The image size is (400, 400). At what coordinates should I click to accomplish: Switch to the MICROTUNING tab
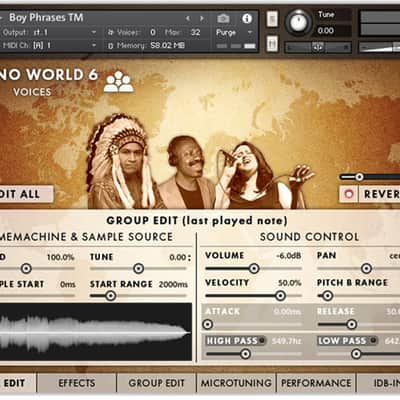pyautogui.click(x=236, y=383)
